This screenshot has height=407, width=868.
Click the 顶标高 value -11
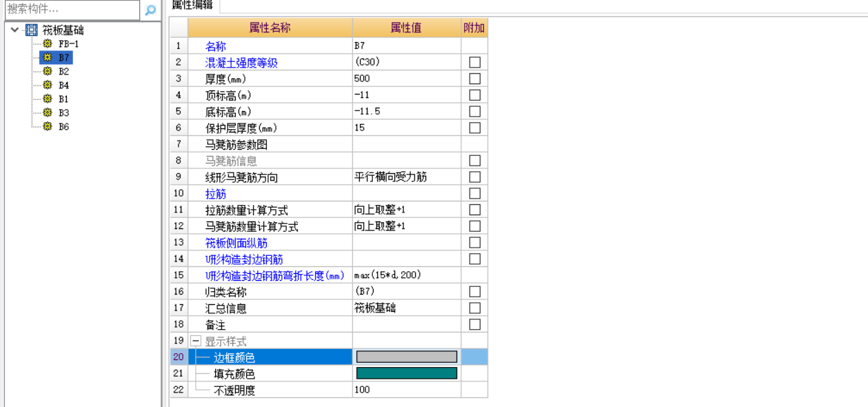coord(407,95)
